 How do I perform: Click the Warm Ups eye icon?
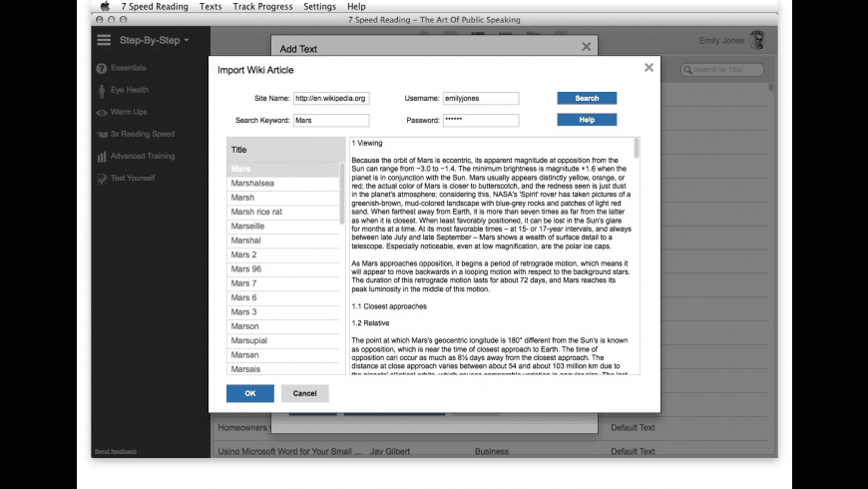point(102,113)
